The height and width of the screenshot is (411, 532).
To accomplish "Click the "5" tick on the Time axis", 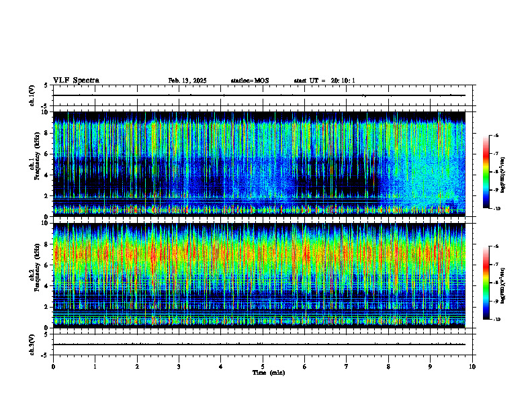I will (x=263, y=367).
